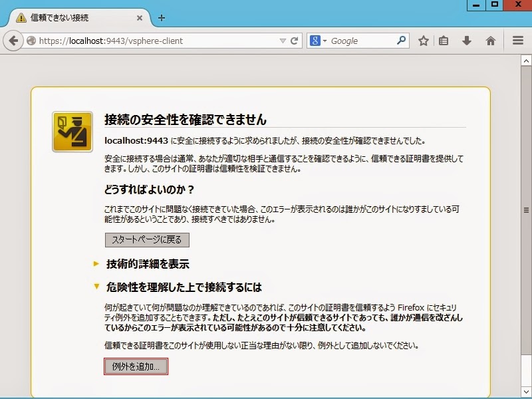Open the Firefox hamburger menu
This screenshot has height=399, width=532.
coord(518,41)
